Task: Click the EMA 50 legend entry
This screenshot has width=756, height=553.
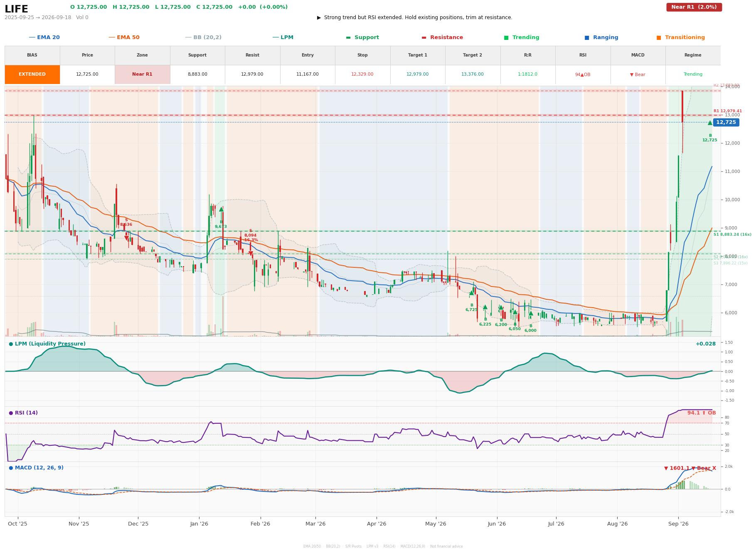Action: [x=124, y=37]
